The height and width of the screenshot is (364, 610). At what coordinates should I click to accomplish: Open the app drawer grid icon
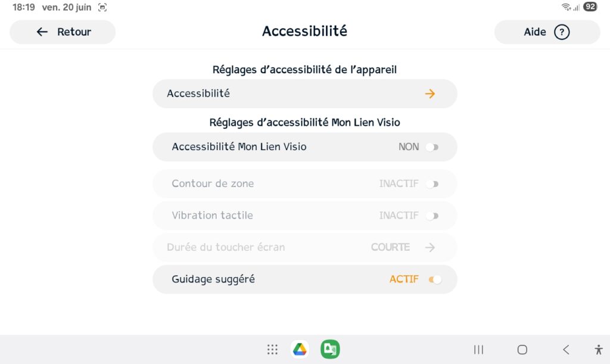tap(272, 350)
